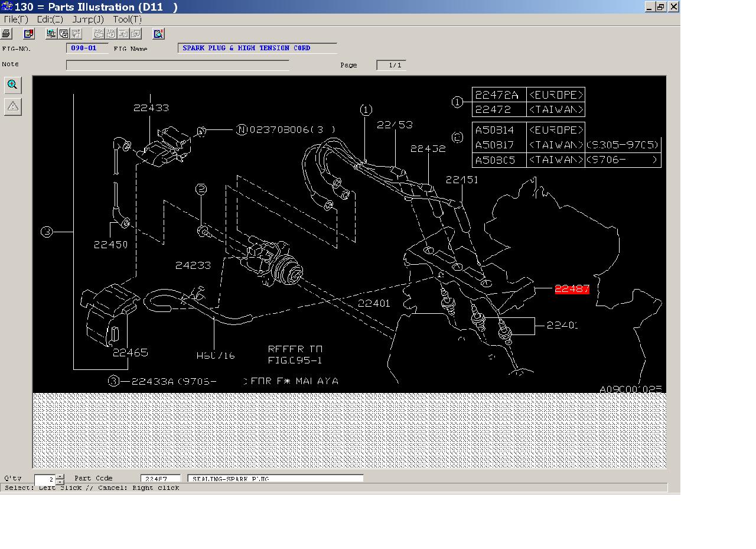Select part number 22433 at diagram top
This screenshot has width=756, height=549.
151,108
